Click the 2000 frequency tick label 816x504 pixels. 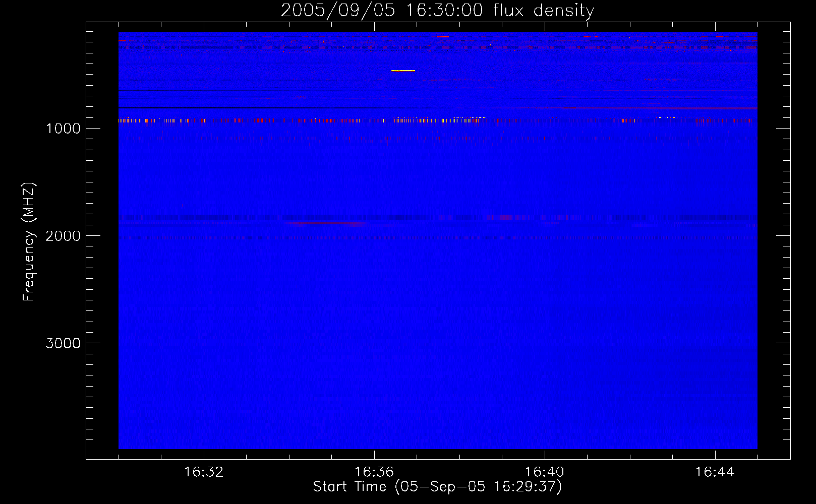(x=63, y=235)
